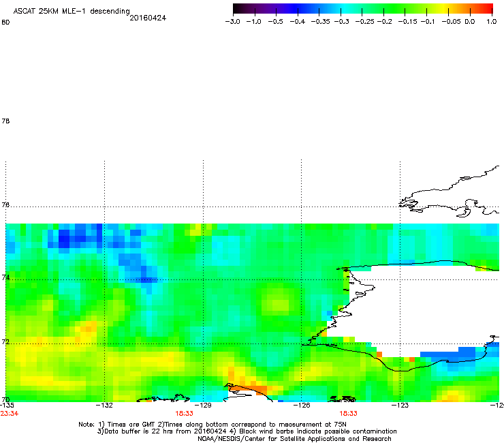Select the "-0.2" color scale label

[x=384, y=22]
